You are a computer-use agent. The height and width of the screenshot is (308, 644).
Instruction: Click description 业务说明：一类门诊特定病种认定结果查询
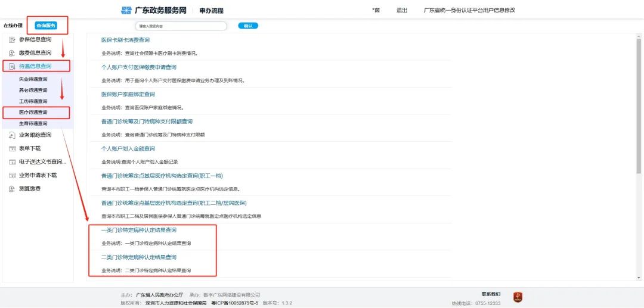146,243
